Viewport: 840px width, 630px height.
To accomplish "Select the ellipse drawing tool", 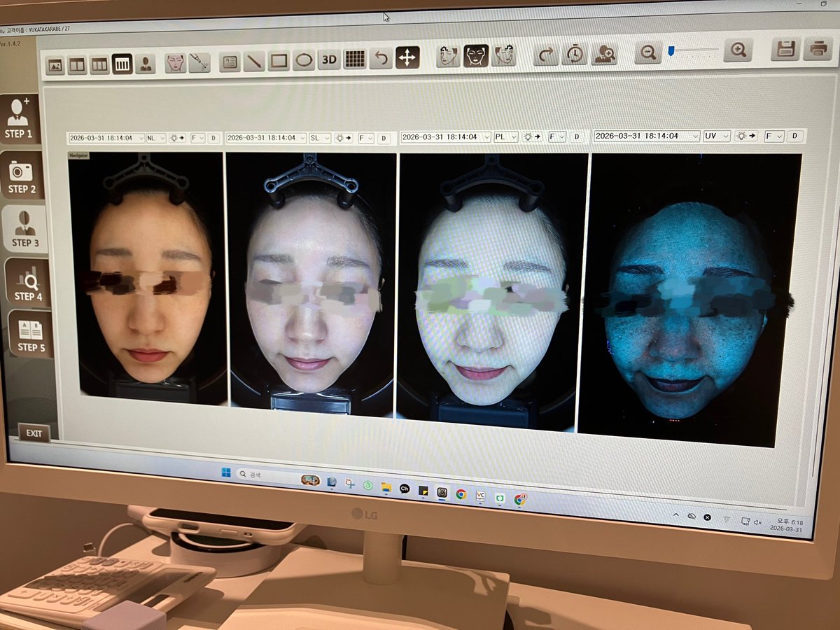I will tap(304, 60).
